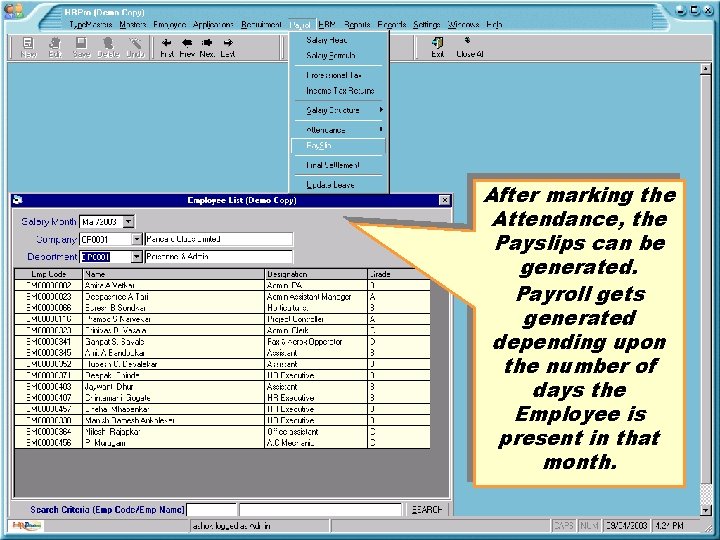Click the Designation column header
720x540 pixels.
pyautogui.click(x=316, y=274)
